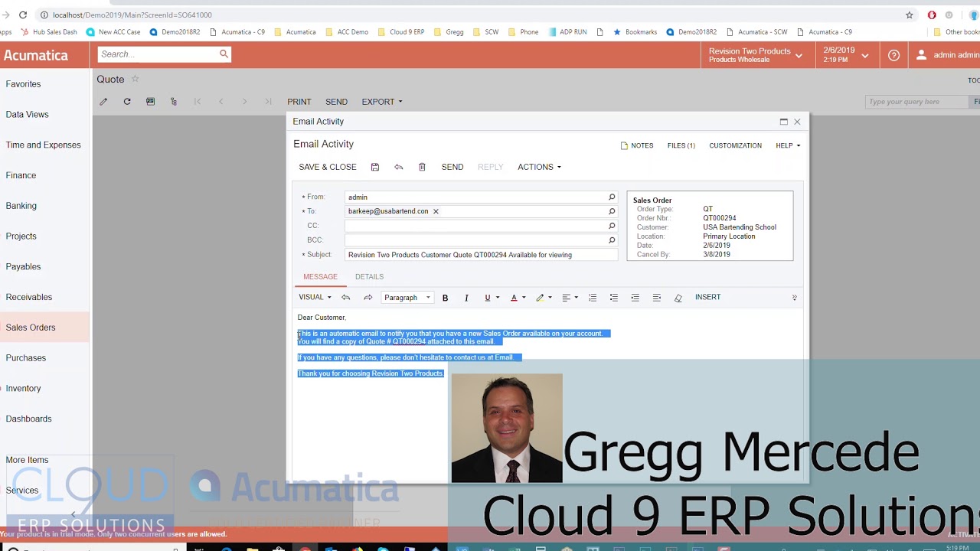The height and width of the screenshot is (551, 980).
Task: Insert a bulleted list
Action: (613, 298)
